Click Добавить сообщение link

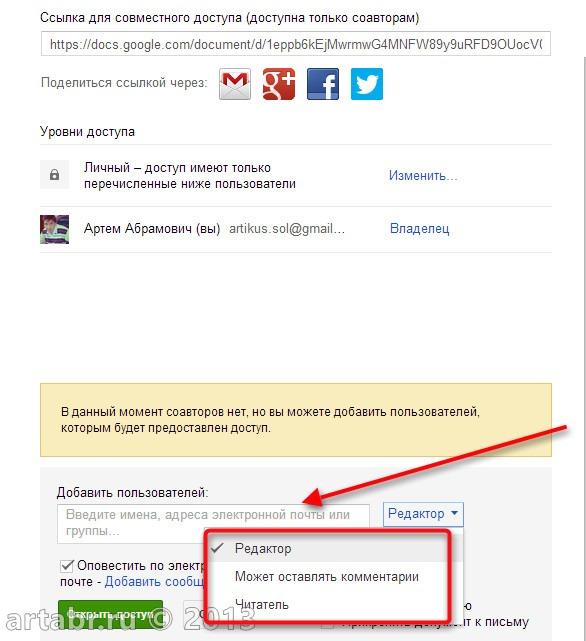(x=155, y=582)
